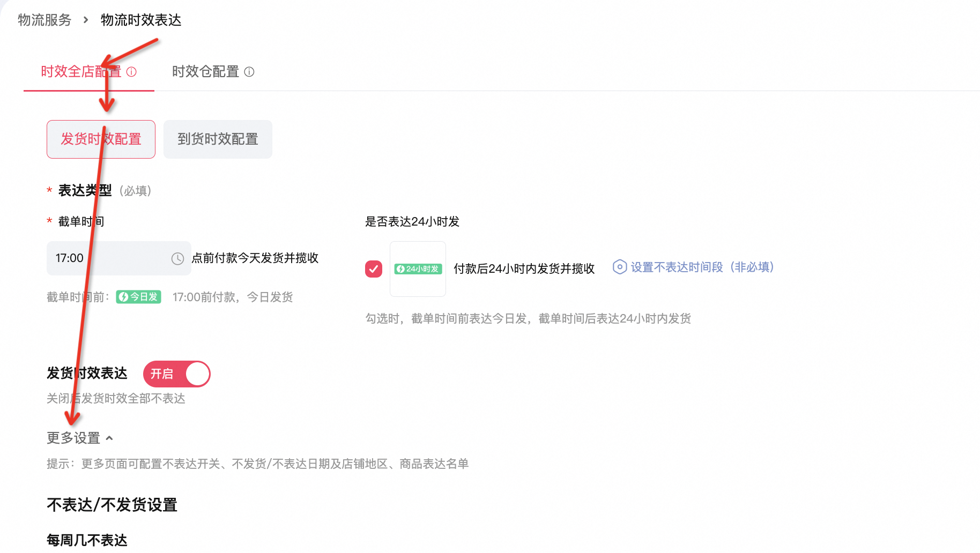This screenshot has height=553, width=980.
Task: Click the 是否表达24小时发 label
Action: coord(412,221)
